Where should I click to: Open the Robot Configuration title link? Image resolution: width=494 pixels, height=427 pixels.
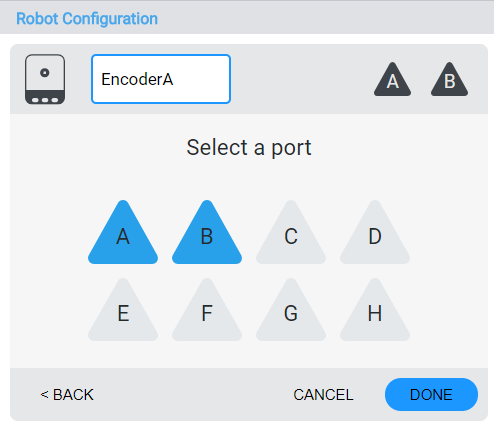coord(87,19)
